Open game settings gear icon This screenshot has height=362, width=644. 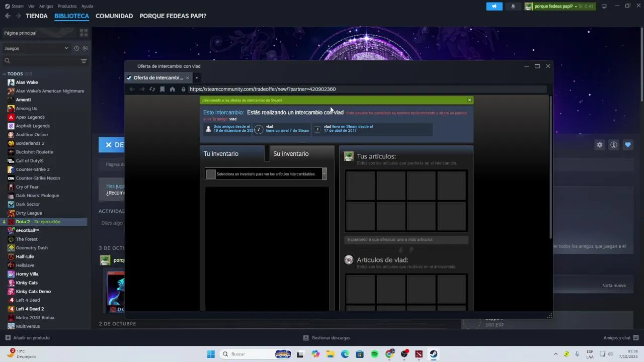(600, 145)
